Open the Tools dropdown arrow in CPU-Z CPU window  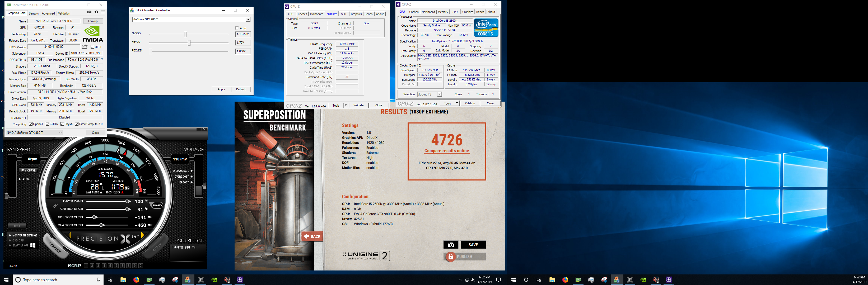click(457, 103)
